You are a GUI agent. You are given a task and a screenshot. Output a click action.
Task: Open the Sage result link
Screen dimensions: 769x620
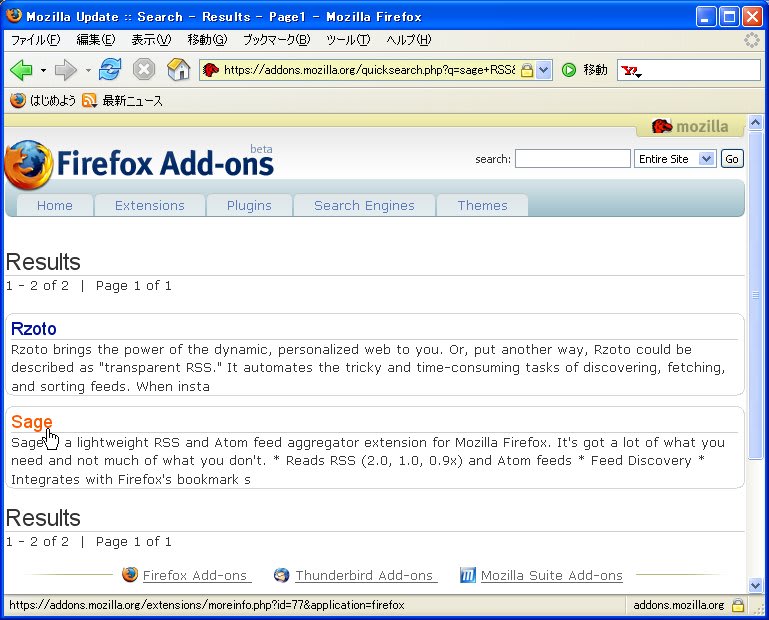pyautogui.click(x=31, y=422)
